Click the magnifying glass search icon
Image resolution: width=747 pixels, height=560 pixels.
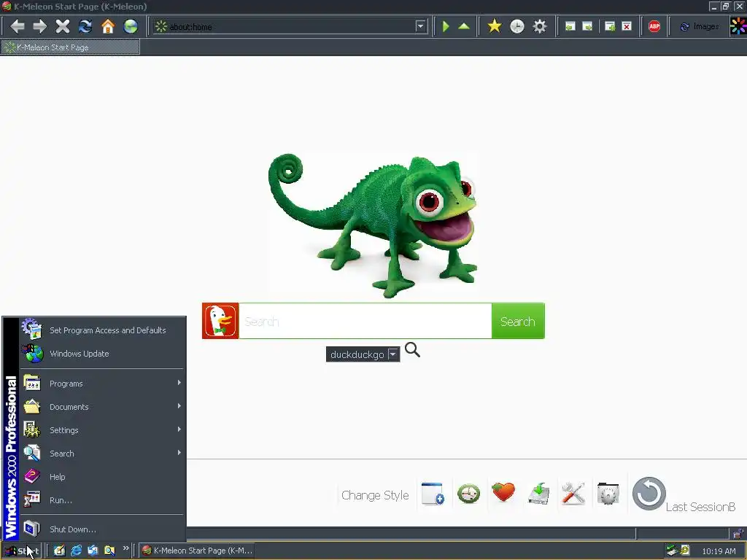coord(413,350)
